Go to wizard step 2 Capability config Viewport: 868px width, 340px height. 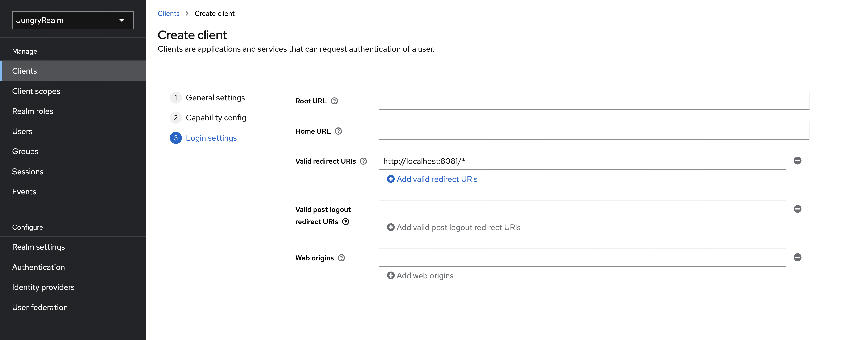pos(208,118)
